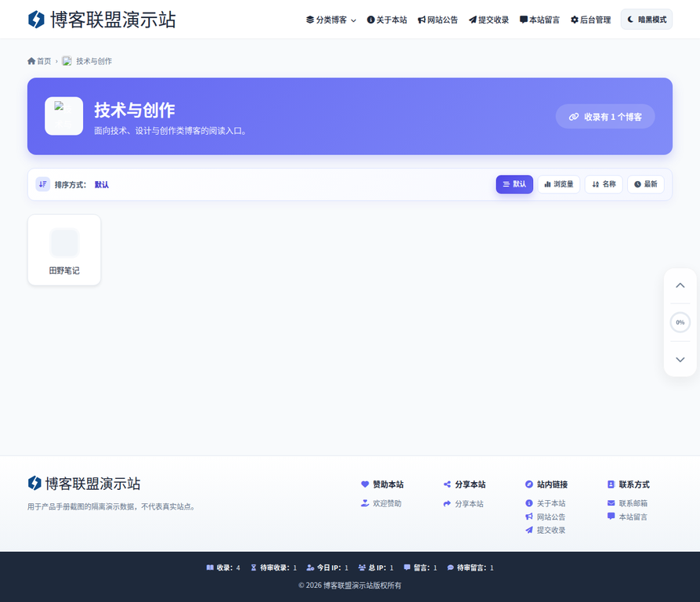700x602 pixels.
Task: Click the 技术与创作 category image in the banner
Action: pyautogui.click(x=63, y=116)
